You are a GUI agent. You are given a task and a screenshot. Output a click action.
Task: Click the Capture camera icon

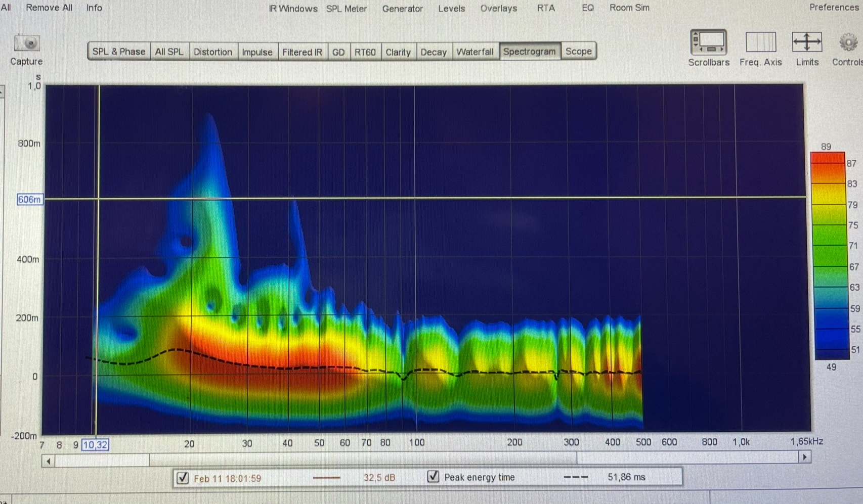click(x=27, y=43)
